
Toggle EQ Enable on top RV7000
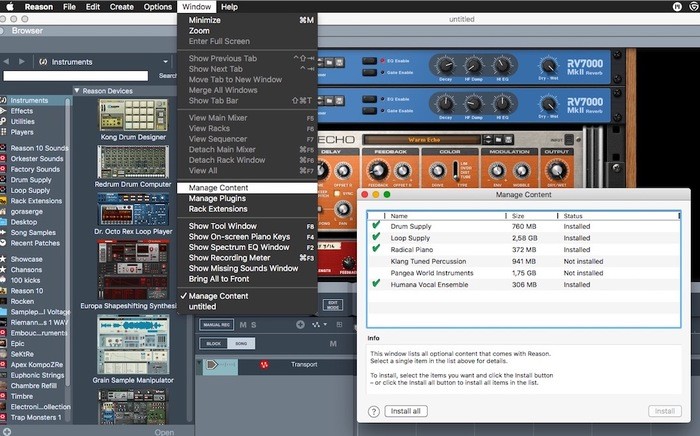tap(369, 61)
